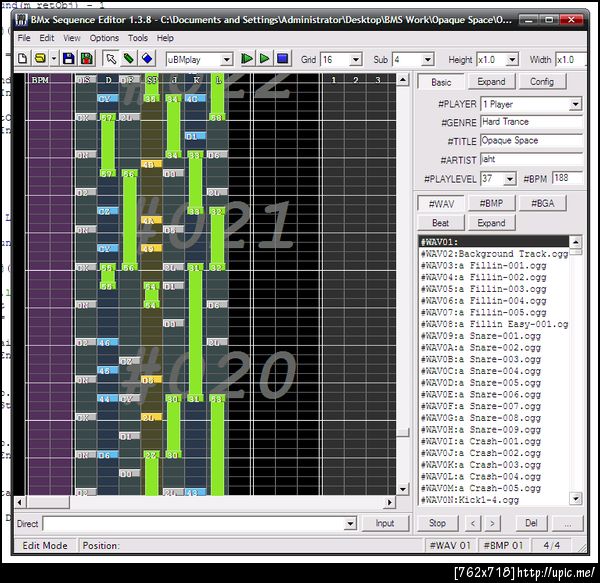Open the Options menu
The width and height of the screenshot is (600, 583).
104,38
